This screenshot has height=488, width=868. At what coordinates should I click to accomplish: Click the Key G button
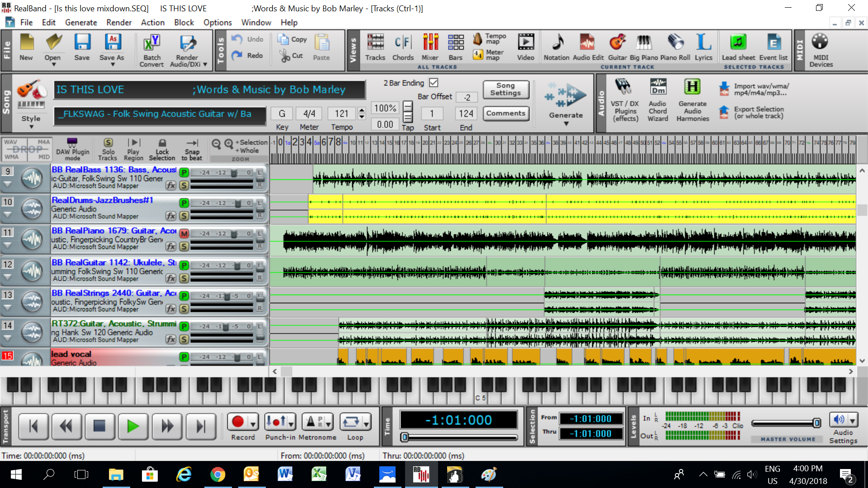click(x=282, y=113)
